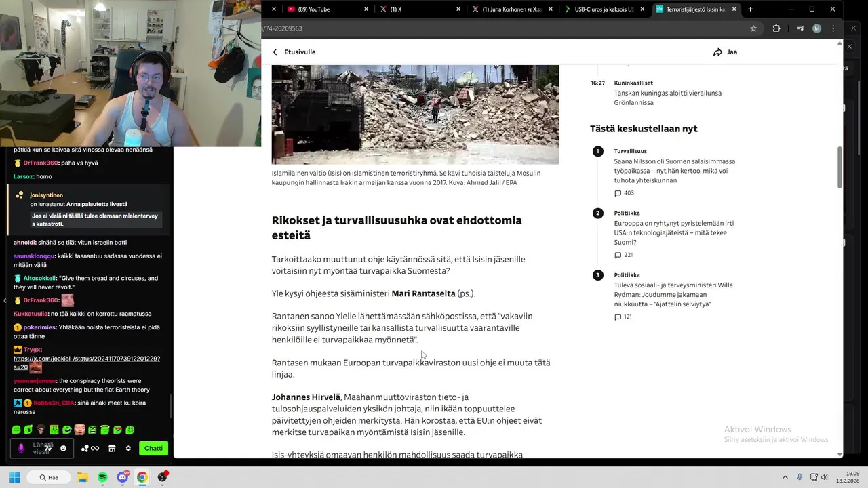Switch to the Juha Korhonen X tab
The width and height of the screenshot is (868, 488).
click(511, 9)
